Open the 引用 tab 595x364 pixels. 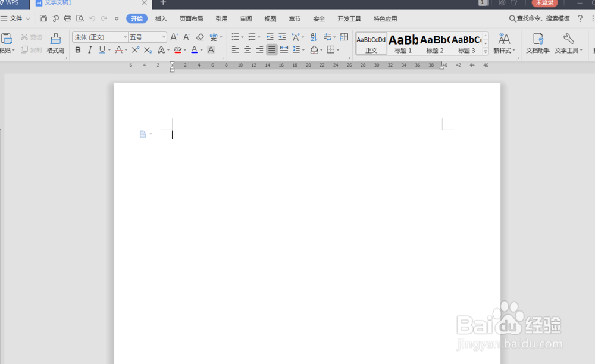(221, 18)
